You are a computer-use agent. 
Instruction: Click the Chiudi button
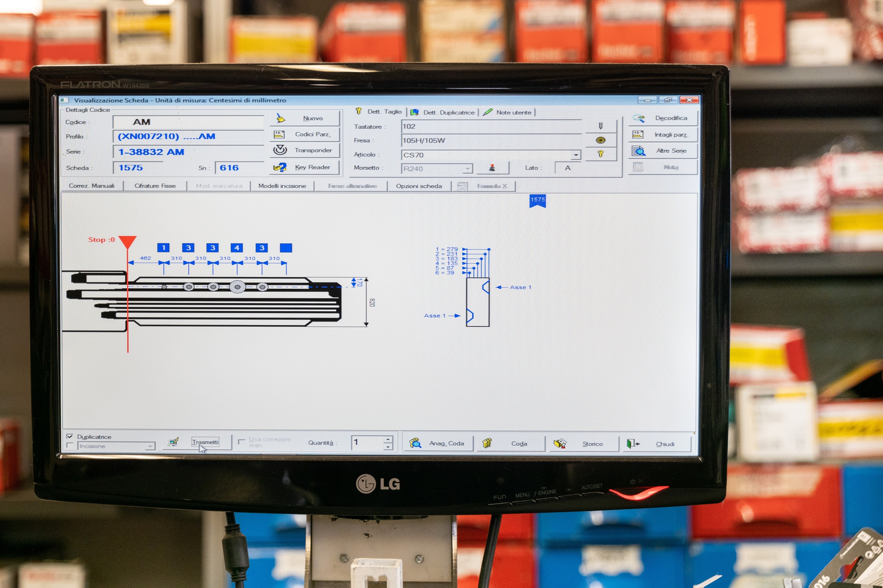(x=656, y=444)
